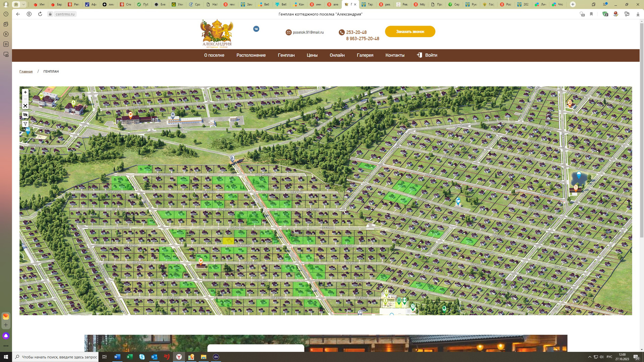Follow the Главная breadcrumb link
This screenshot has width=644, height=362.
[26, 71]
